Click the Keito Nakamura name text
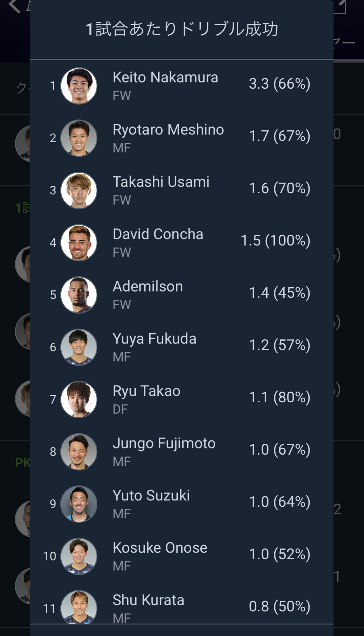The image size is (364, 636). pyautogui.click(x=165, y=77)
